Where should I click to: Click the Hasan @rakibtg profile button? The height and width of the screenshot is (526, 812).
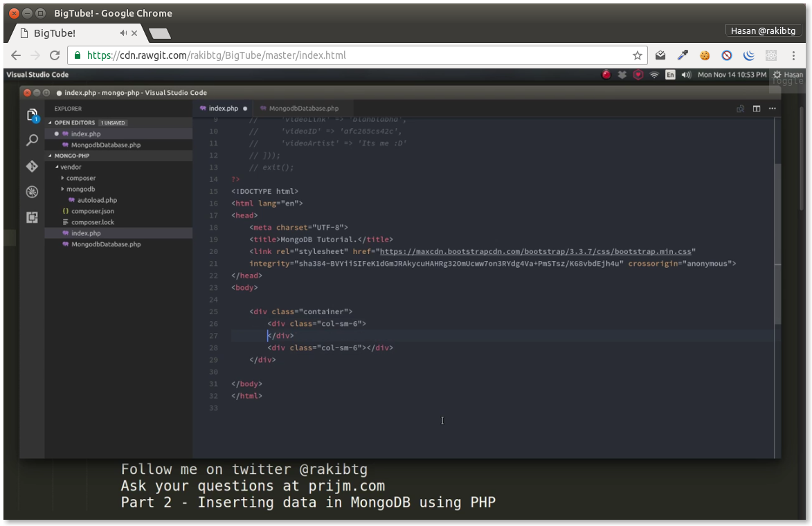click(x=763, y=30)
